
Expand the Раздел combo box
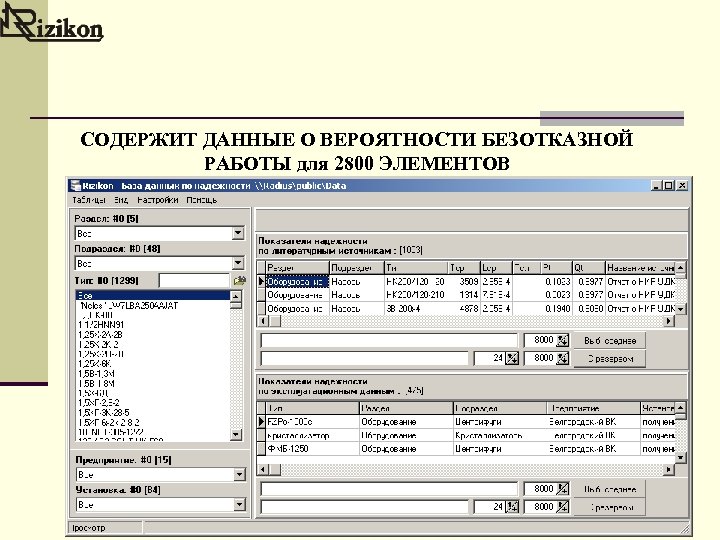coord(238,233)
